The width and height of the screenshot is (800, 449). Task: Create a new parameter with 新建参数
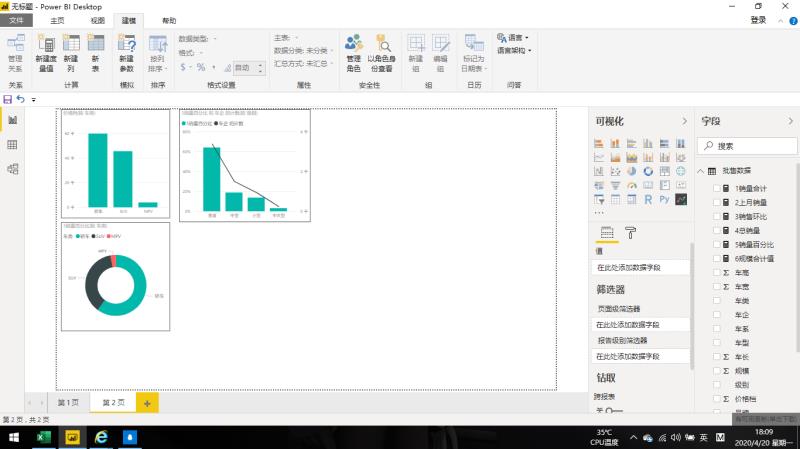pyautogui.click(x=126, y=53)
